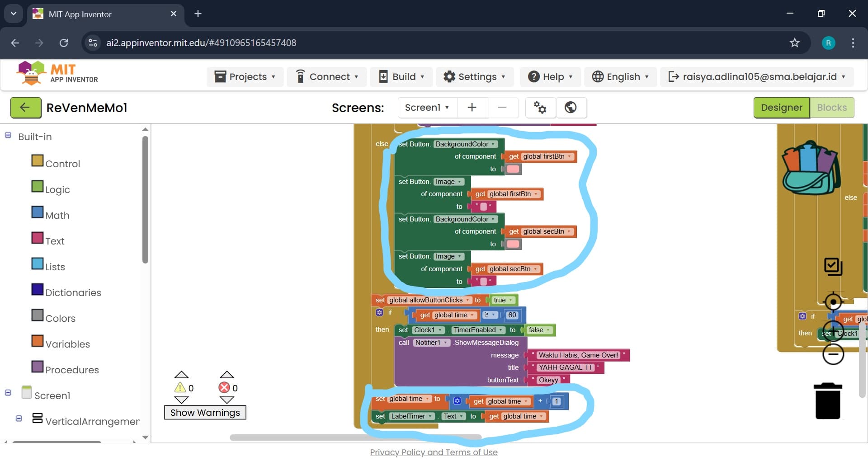
Task: Open mutator gear on 'if global time' block
Action: coord(380,312)
